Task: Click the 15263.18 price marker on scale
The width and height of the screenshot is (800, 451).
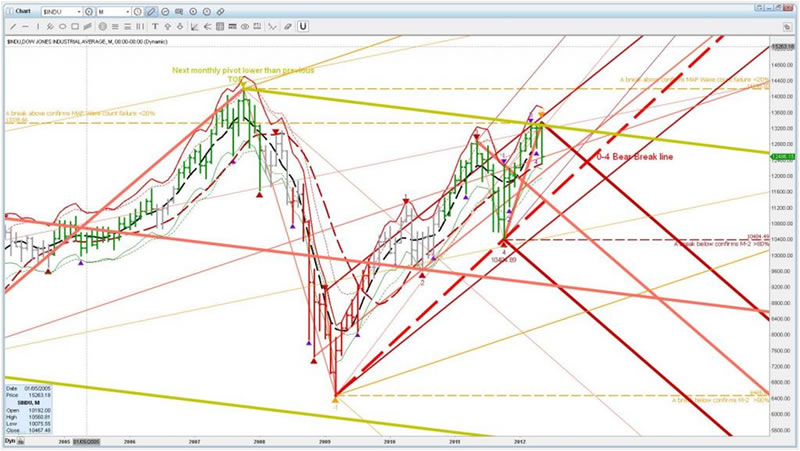Action: (x=782, y=46)
